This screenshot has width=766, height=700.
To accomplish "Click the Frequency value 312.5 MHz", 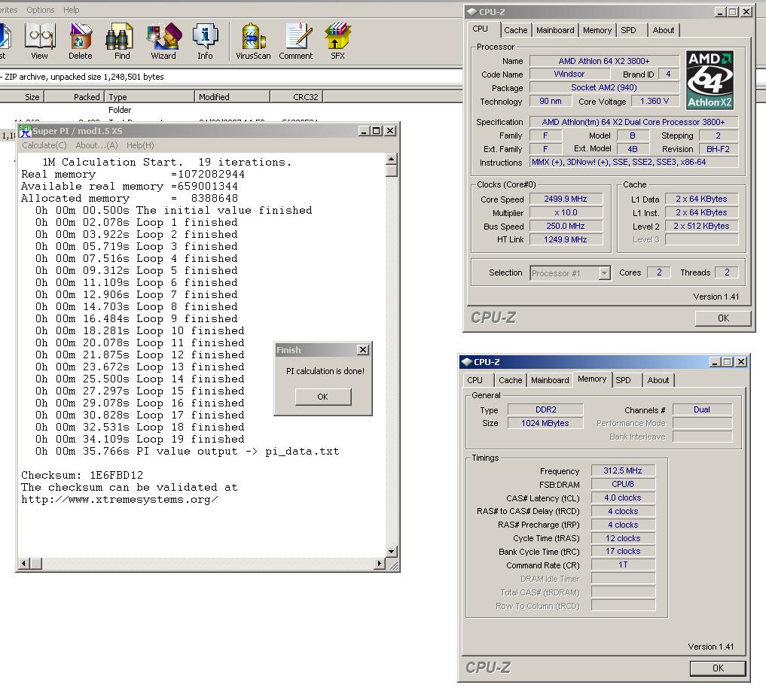I will click(623, 470).
